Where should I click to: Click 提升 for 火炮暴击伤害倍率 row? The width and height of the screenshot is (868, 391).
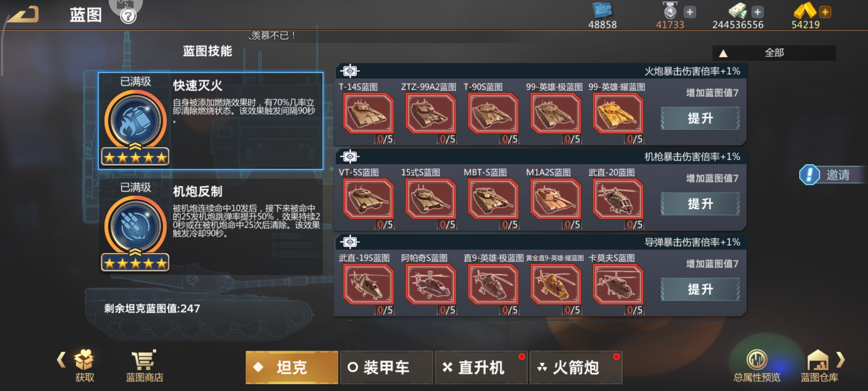coord(700,118)
